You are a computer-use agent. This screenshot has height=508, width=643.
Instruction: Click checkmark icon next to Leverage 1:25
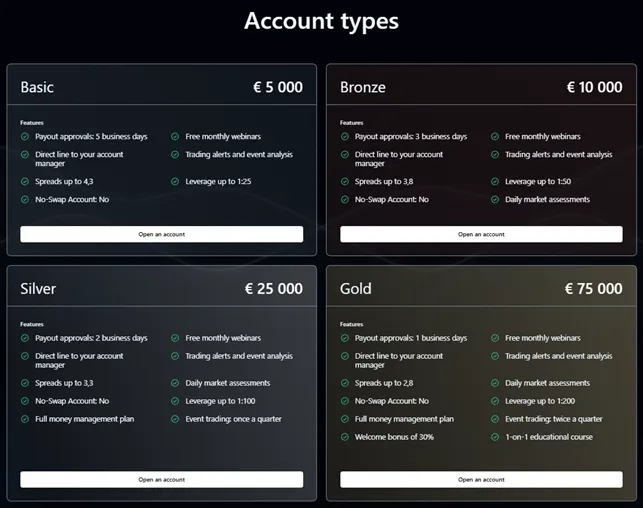pyautogui.click(x=175, y=182)
